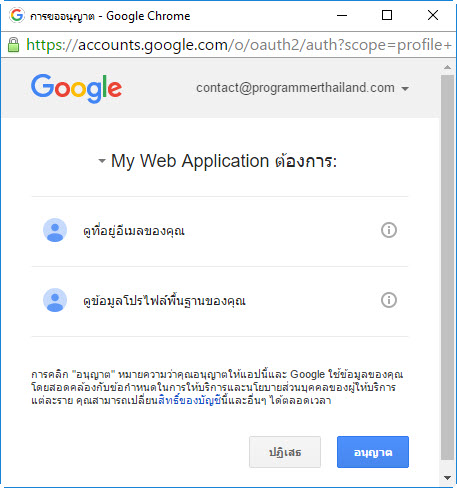Open the สิทธิ์ของบัญชี account permissions link
This screenshot has width=457, height=488.
(190, 400)
